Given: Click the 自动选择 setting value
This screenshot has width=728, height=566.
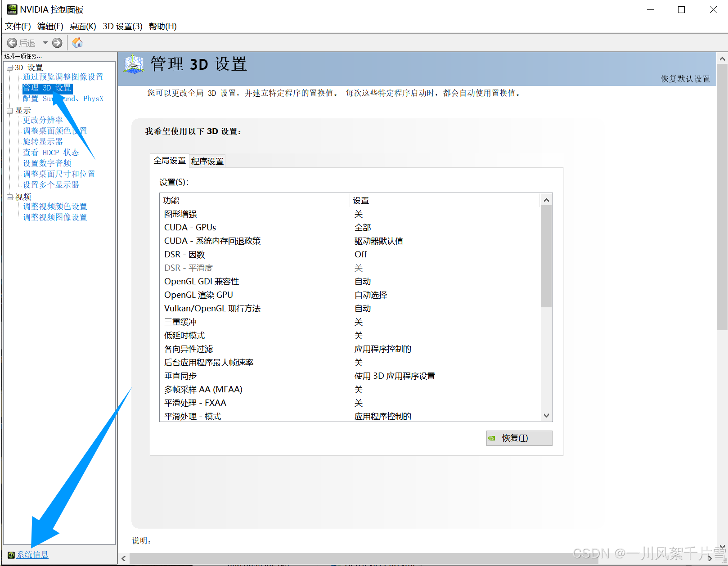Looking at the screenshot, I should (x=370, y=295).
